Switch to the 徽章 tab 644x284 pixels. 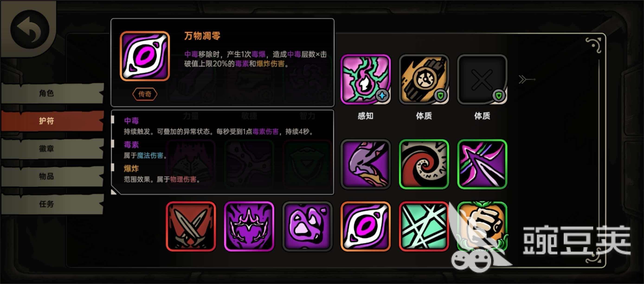click(52, 148)
